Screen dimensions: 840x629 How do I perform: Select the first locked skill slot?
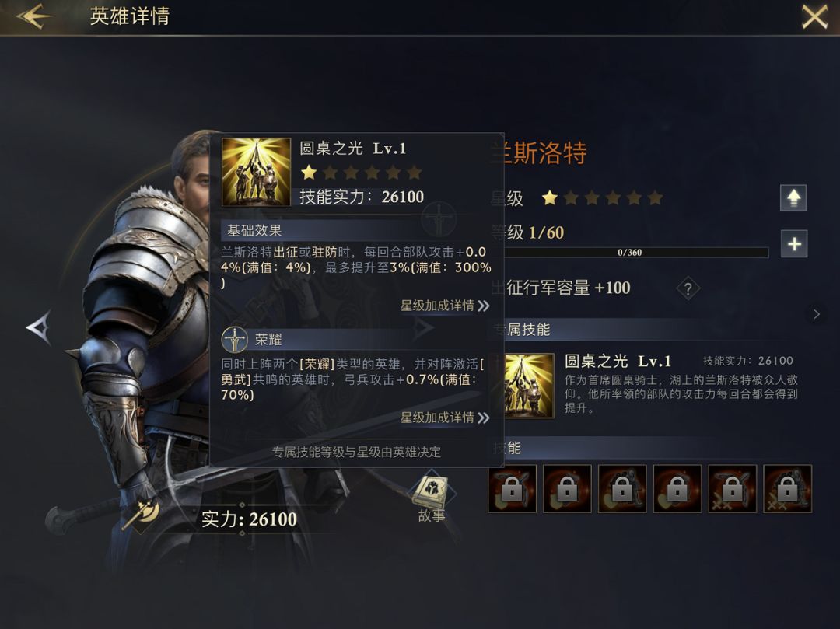tap(512, 489)
